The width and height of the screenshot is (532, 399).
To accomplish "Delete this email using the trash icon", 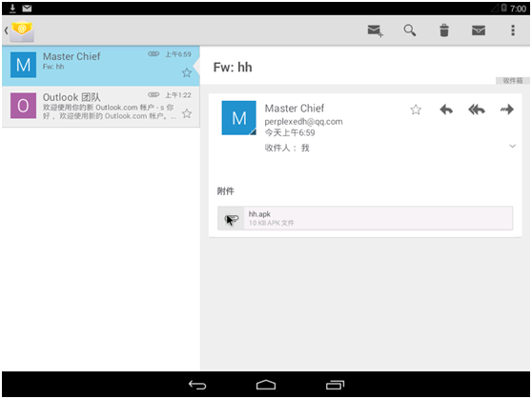I will pos(444,30).
